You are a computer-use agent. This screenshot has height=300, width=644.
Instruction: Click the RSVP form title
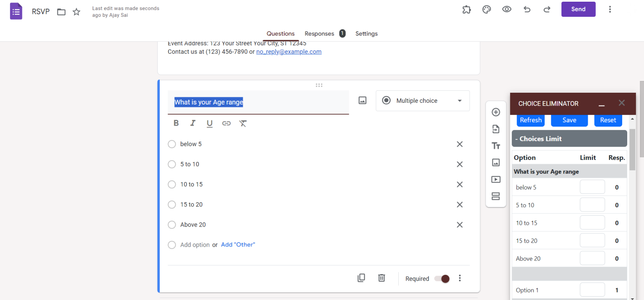pos(41,12)
